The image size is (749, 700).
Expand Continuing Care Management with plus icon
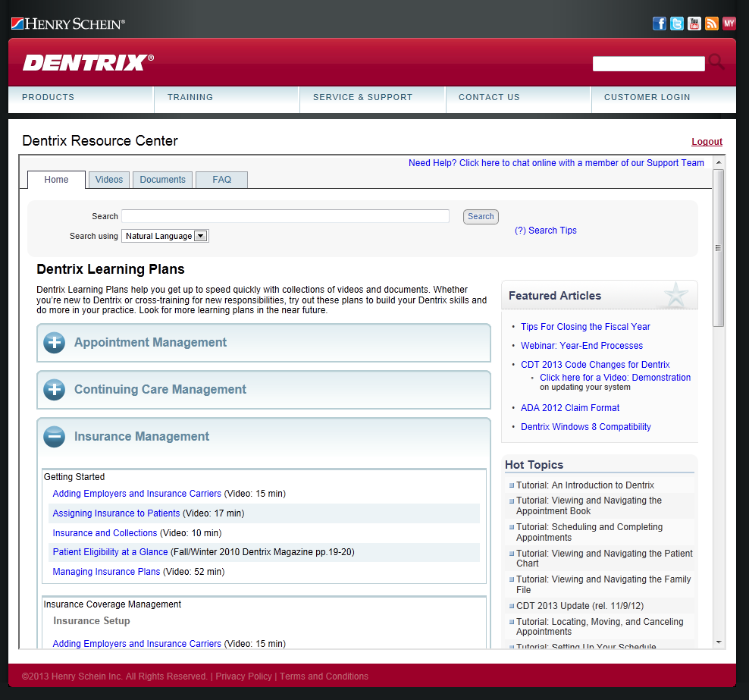tap(54, 389)
